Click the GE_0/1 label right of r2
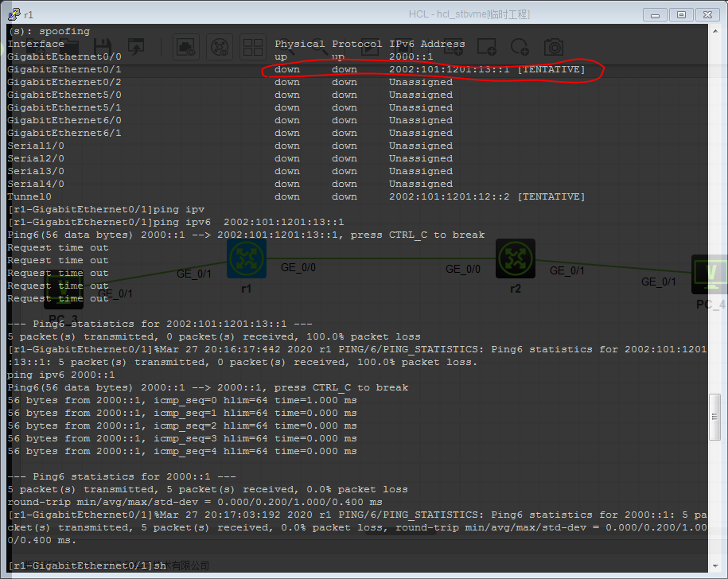This screenshot has width=728, height=579. [567, 270]
